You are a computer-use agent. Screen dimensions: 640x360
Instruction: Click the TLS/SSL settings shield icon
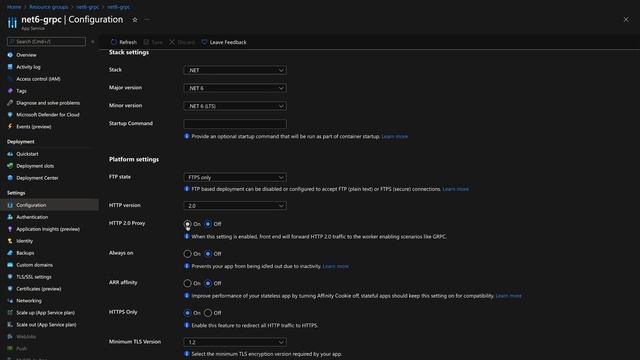pyautogui.click(x=10, y=277)
